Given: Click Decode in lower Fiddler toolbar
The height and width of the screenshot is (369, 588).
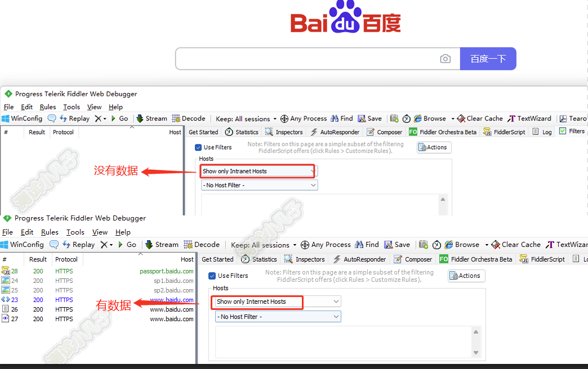Looking at the screenshot, I should click(202, 245).
